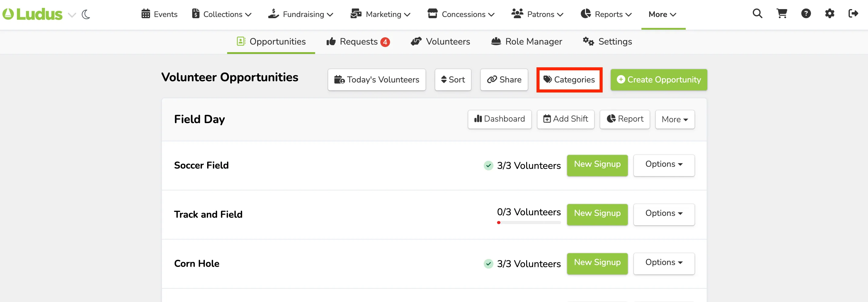Screen dimensions: 868x302
Task: Open the Field Day Report
Action: (625, 119)
